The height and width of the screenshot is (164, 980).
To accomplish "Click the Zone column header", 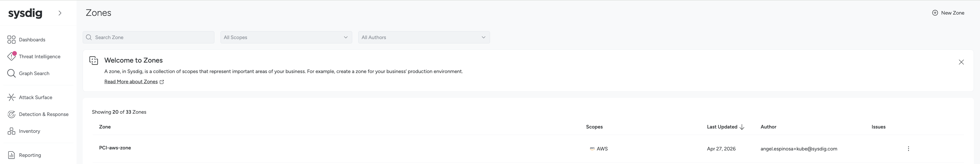I will (105, 127).
